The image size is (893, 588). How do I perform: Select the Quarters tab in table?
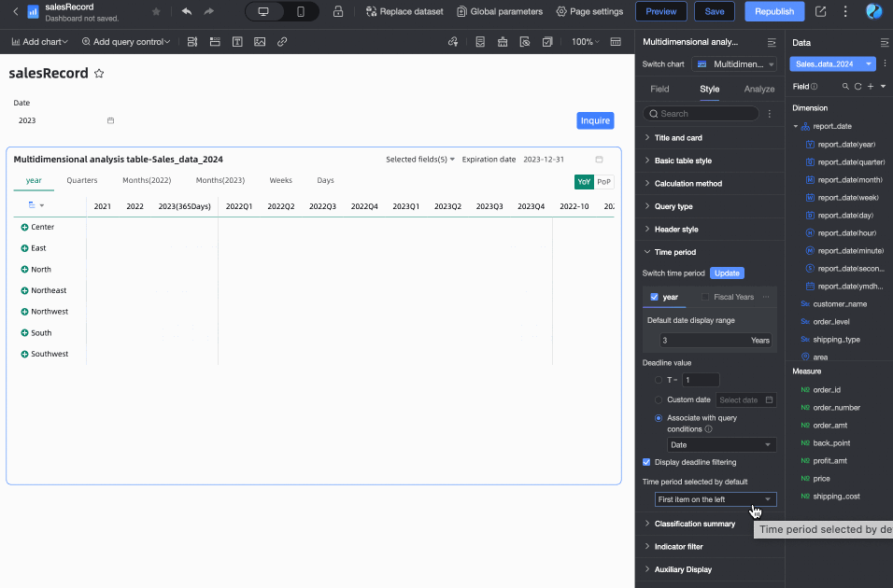(x=82, y=180)
